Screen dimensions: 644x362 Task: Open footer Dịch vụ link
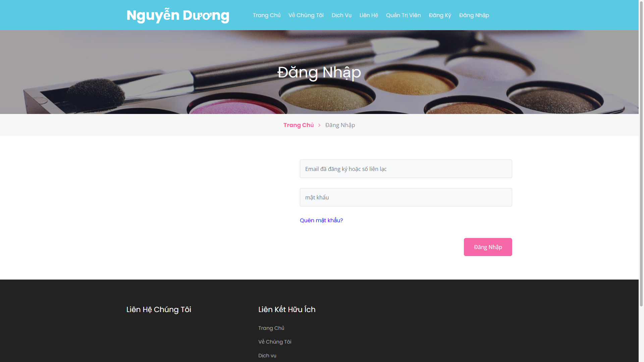267,356
